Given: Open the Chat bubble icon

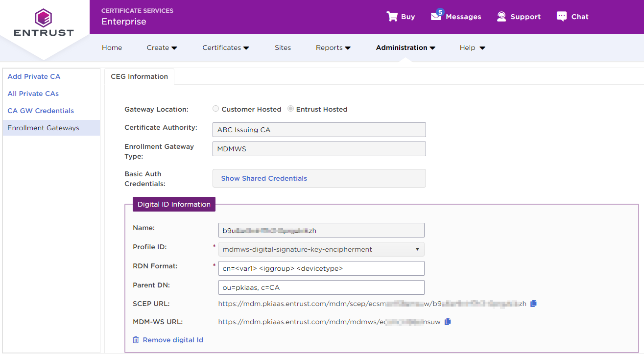Looking at the screenshot, I should 562,16.
